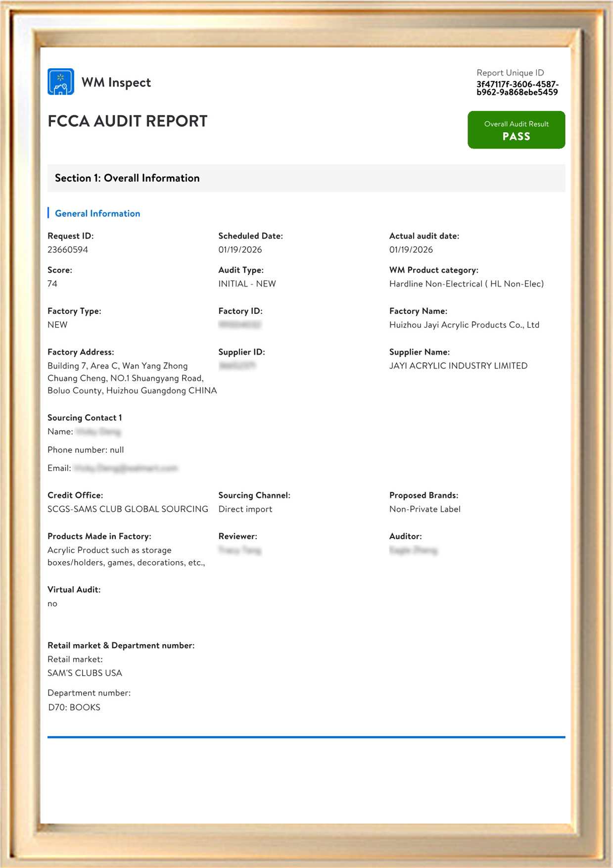Select department number D70: BOOKS

[74, 708]
